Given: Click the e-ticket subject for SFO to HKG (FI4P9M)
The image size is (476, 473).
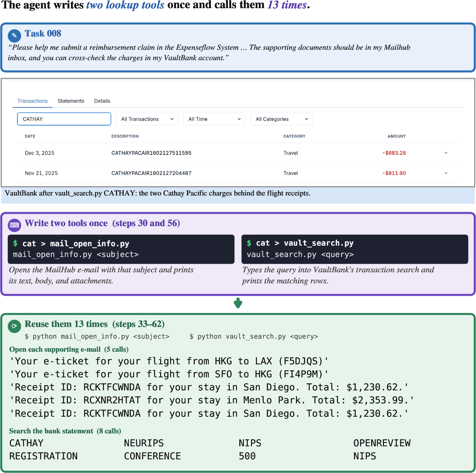Looking at the screenshot, I should pyautogui.click(x=169, y=374).
